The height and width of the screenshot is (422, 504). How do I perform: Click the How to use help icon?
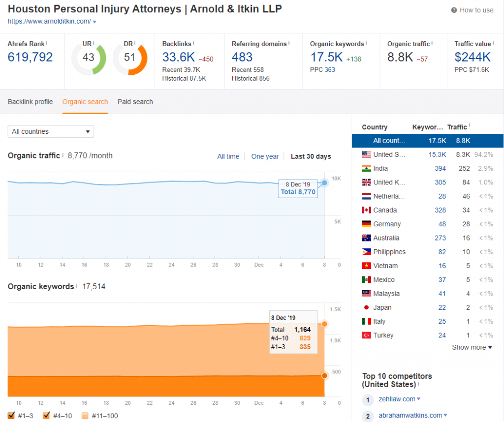coord(454,10)
